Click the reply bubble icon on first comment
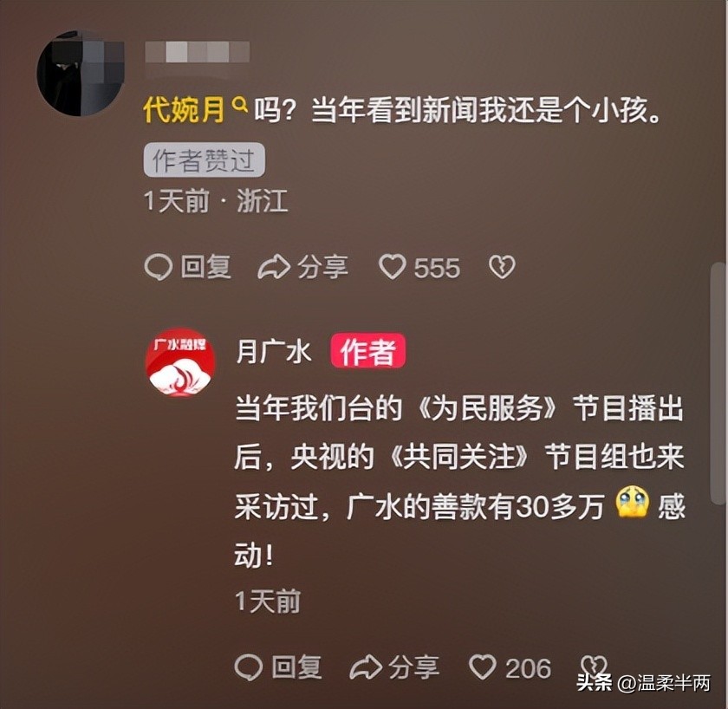728x709 pixels. pyautogui.click(x=159, y=267)
